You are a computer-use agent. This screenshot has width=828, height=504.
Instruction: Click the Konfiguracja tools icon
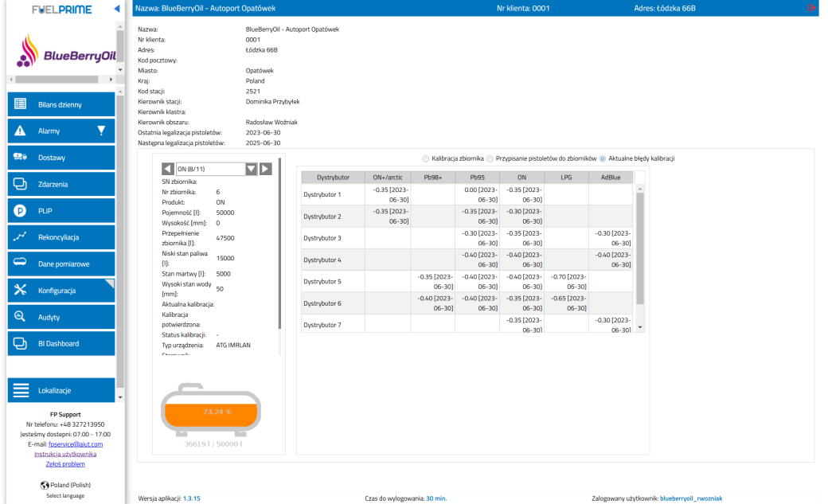(x=20, y=290)
